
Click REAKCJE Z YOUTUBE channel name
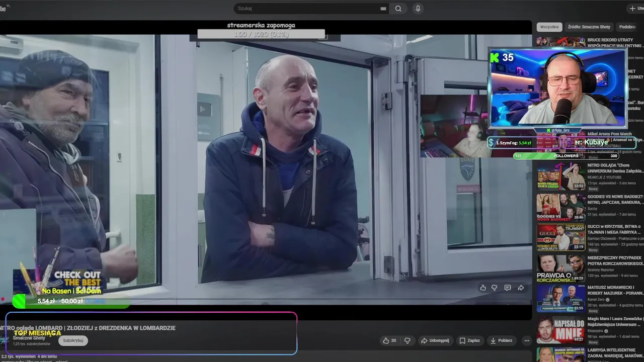(x=604, y=177)
